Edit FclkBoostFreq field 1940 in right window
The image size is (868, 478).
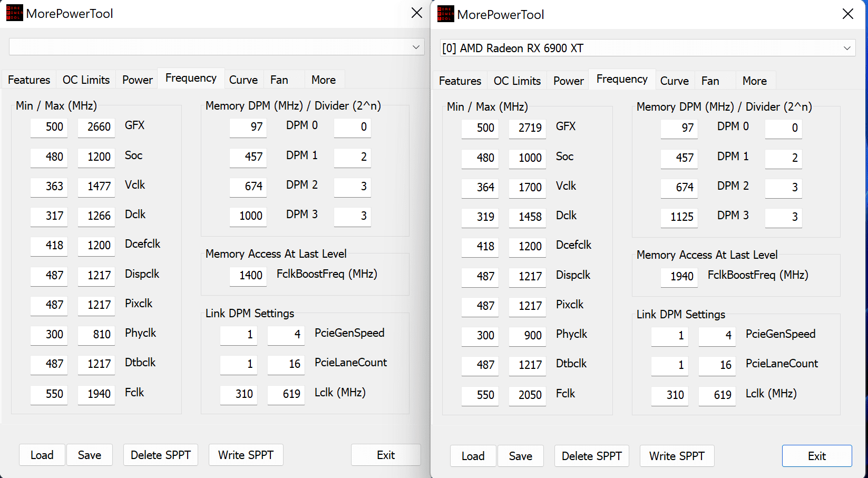pos(679,277)
